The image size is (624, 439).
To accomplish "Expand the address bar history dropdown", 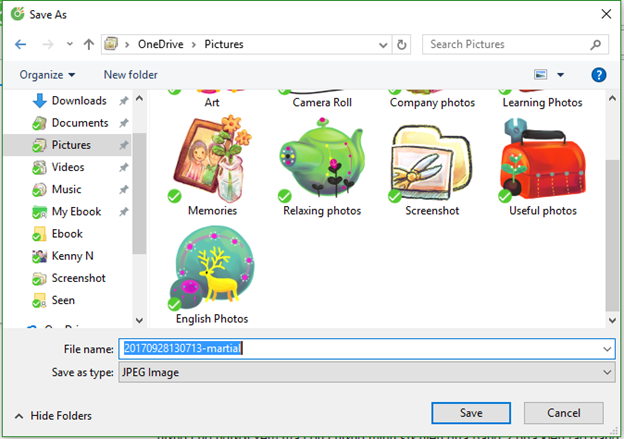I will click(x=383, y=45).
